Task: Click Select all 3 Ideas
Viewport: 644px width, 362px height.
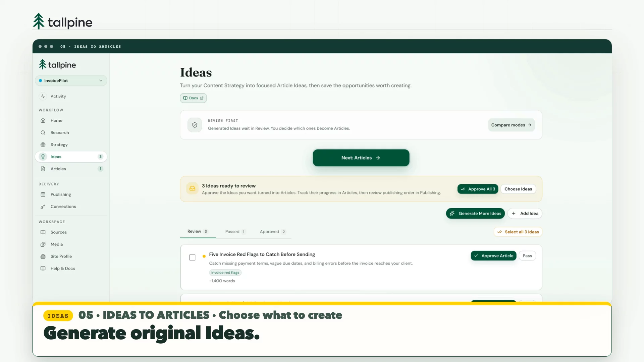Action: [518, 232]
